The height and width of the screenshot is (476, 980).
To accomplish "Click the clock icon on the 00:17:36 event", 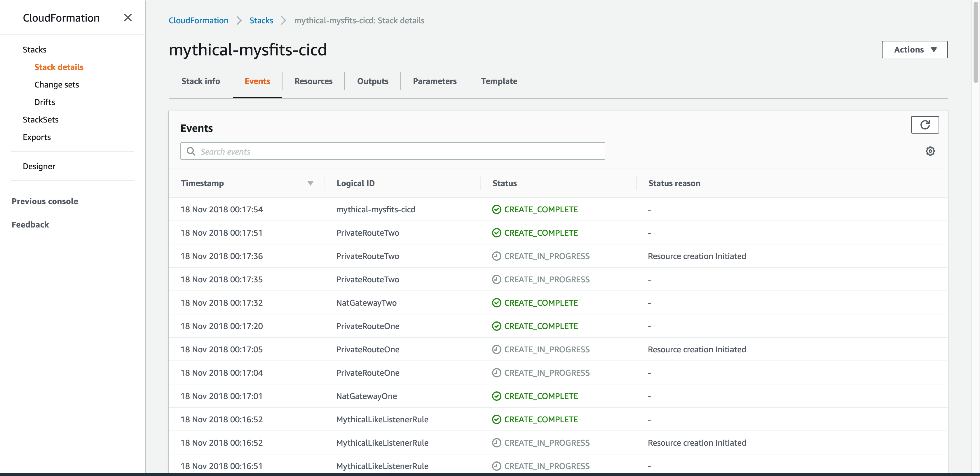I will 496,256.
